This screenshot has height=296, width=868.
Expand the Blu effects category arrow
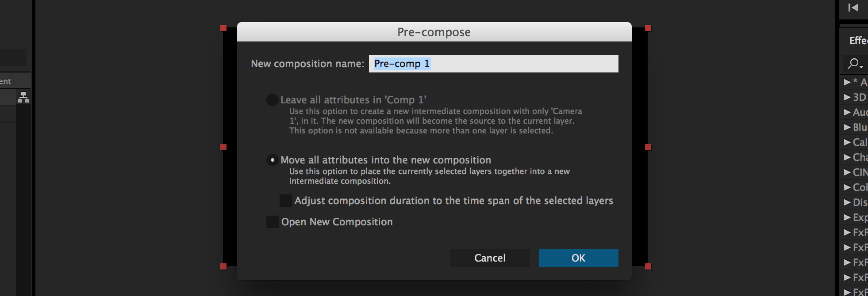[847, 127]
